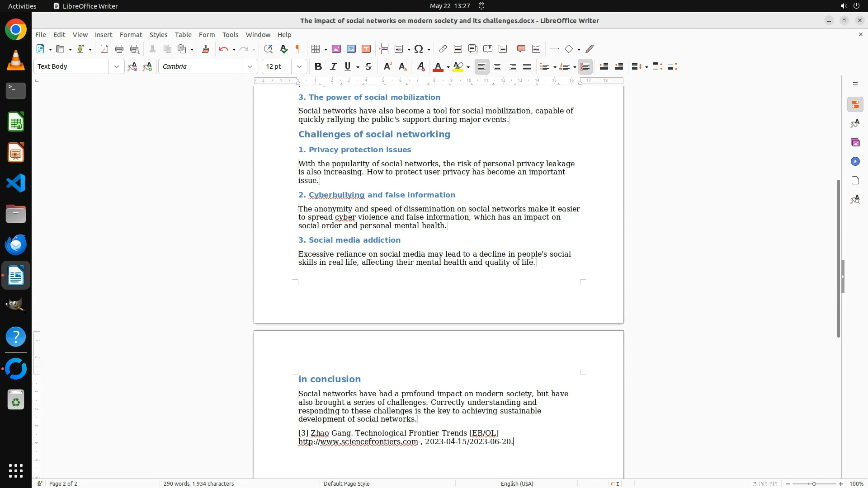The height and width of the screenshot is (488, 868).
Task: Expand the font size dropdown
Action: click(x=299, y=67)
